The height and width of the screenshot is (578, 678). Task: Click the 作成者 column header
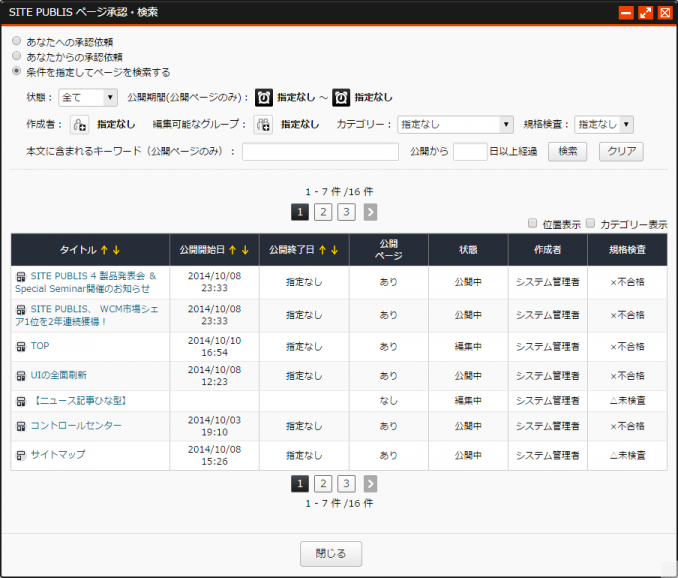(x=548, y=250)
